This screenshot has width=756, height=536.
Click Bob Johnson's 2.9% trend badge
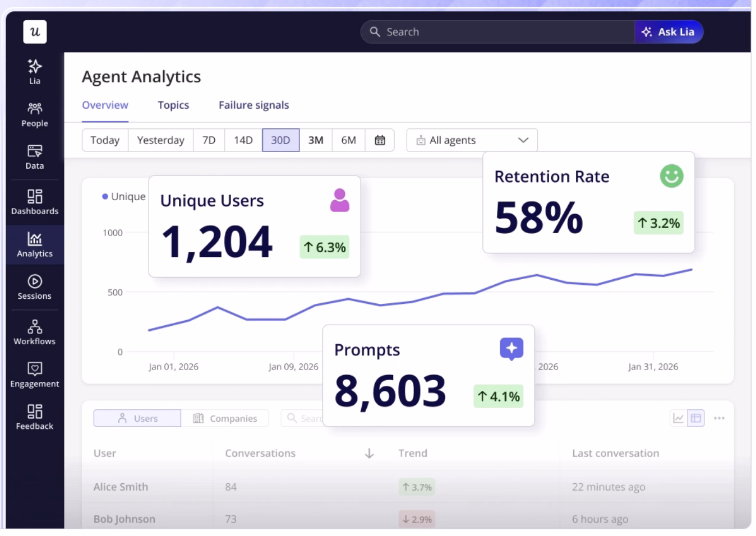tap(417, 519)
